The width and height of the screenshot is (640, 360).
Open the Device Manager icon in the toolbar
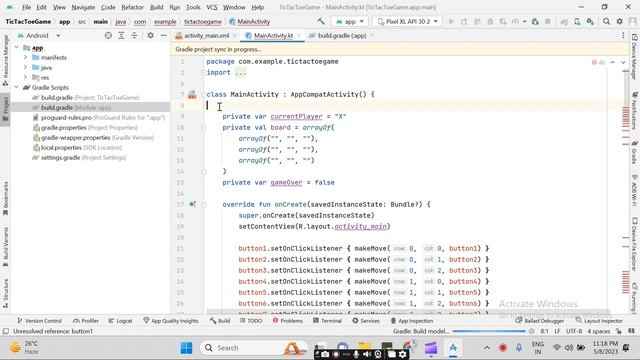coord(577,21)
